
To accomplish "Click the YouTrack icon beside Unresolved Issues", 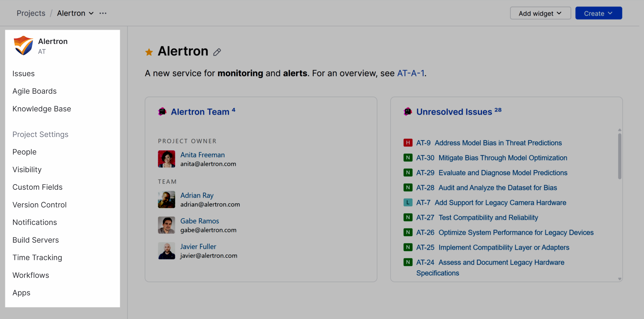I will point(408,112).
